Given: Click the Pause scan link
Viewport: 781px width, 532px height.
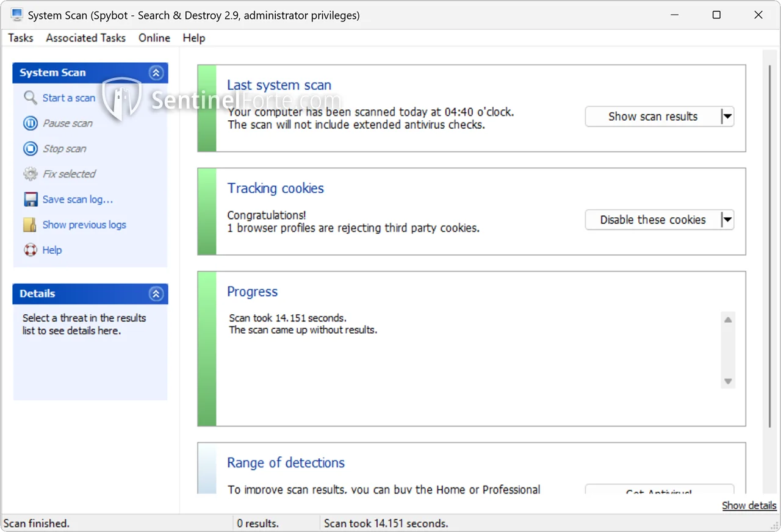Looking at the screenshot, I should 68,123.
